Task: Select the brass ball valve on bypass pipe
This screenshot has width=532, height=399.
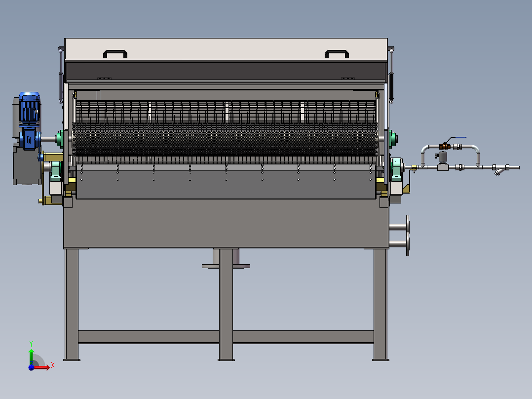Action: coord(445,147)
